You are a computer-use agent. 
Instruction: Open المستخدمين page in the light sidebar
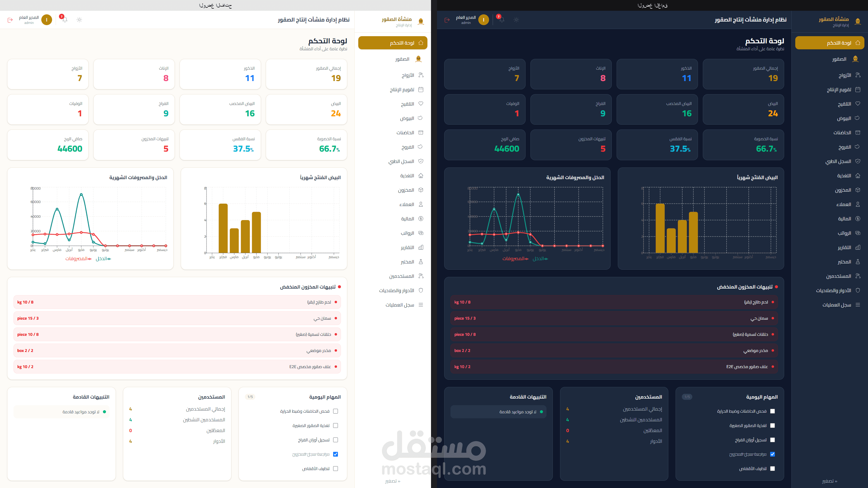coord(393,276)
